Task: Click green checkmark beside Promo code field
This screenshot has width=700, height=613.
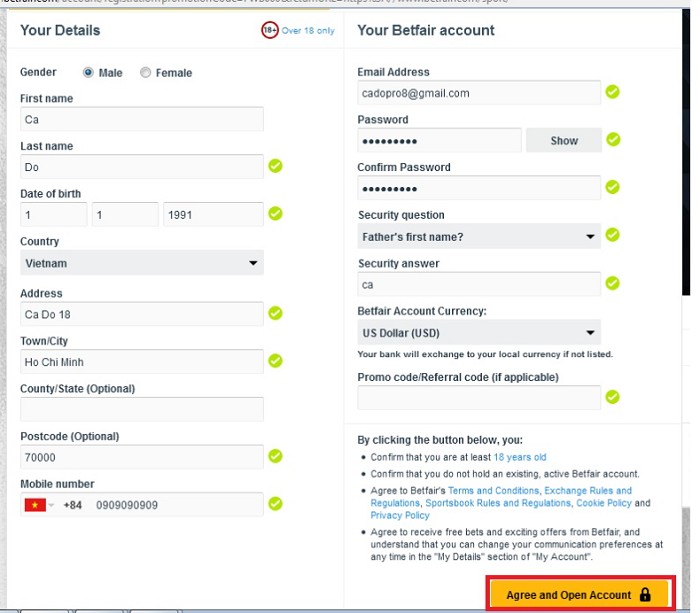Action: [612, 397]
